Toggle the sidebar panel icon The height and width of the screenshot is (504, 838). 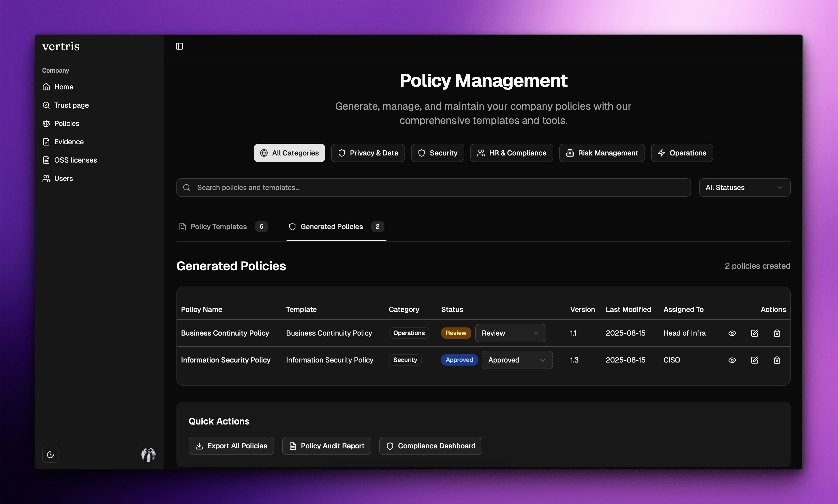[x=179, y=46]
